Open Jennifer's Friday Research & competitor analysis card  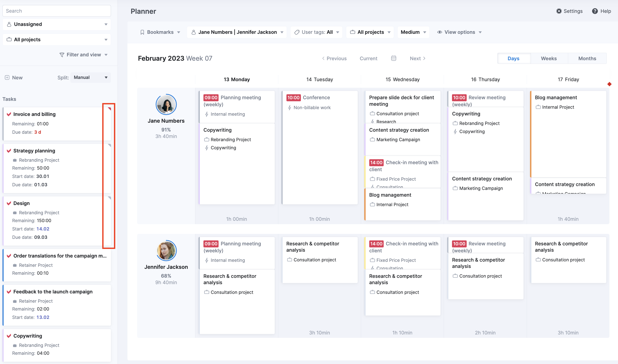point(568,260)
